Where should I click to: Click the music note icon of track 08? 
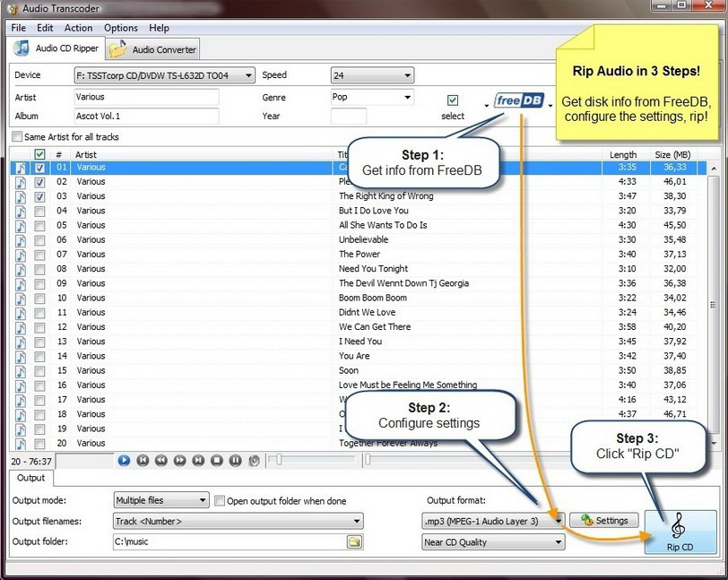[x=21, y=269]
